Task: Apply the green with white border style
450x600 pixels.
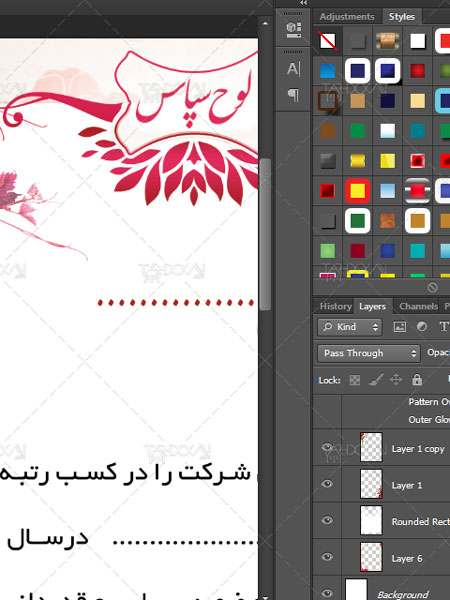Action: pos(357,221)
